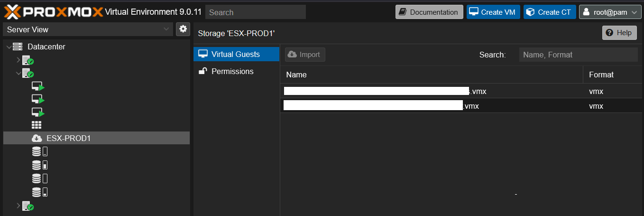This screenshot has width=644, height=216.
Task: Click the ESX-PROD1 cloud import icon
Action: pos(37,139)
